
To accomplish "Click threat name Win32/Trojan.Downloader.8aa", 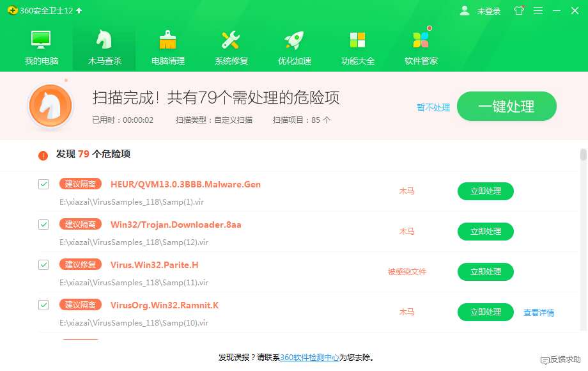I will [176, 225].
